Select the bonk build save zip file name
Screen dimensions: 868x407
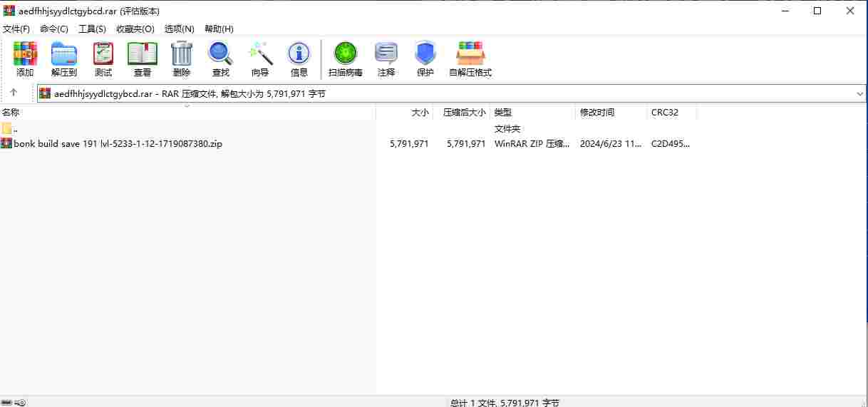point(118,143)
